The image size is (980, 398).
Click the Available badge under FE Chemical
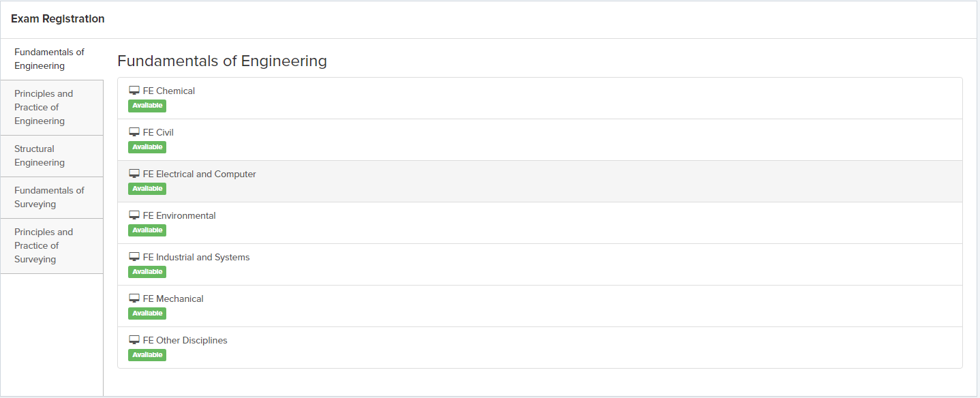[147, 106]
